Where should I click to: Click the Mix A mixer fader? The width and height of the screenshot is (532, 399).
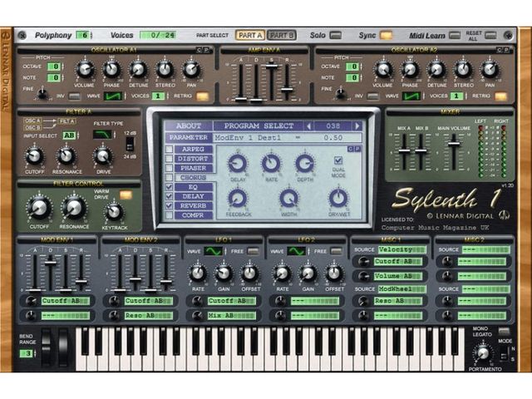point(404,150)
